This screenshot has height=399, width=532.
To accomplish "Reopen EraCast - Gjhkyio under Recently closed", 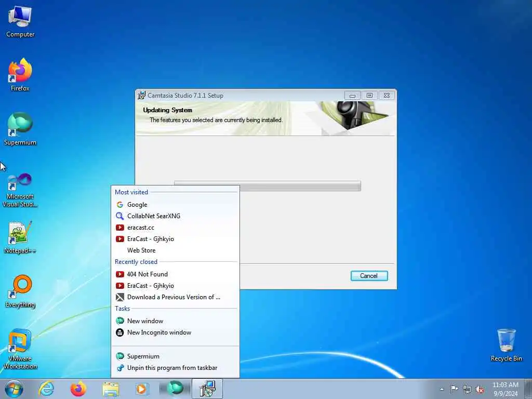I will click(175, 286).
